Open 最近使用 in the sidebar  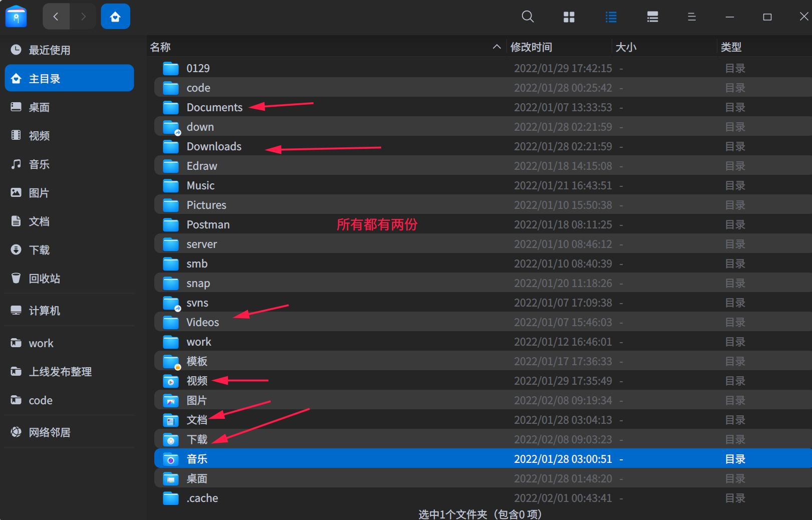tap(69, 50)
